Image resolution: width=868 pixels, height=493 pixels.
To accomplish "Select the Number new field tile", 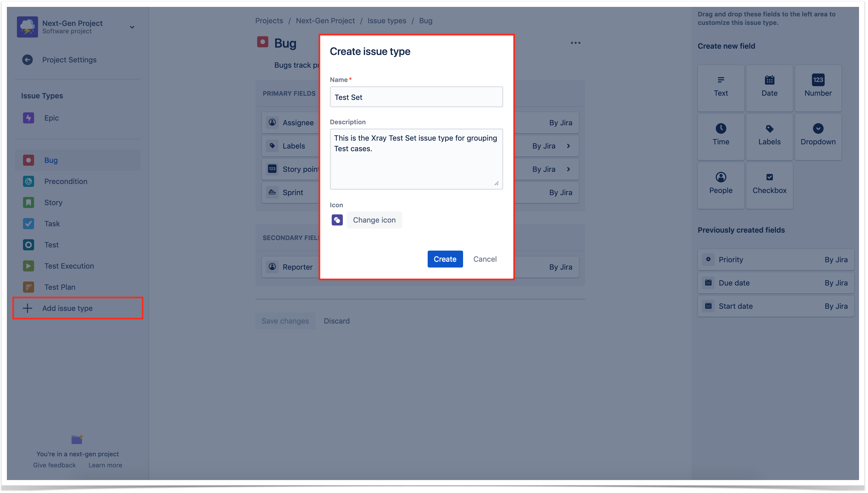I will pyautogui.click(x=818, y=88).
